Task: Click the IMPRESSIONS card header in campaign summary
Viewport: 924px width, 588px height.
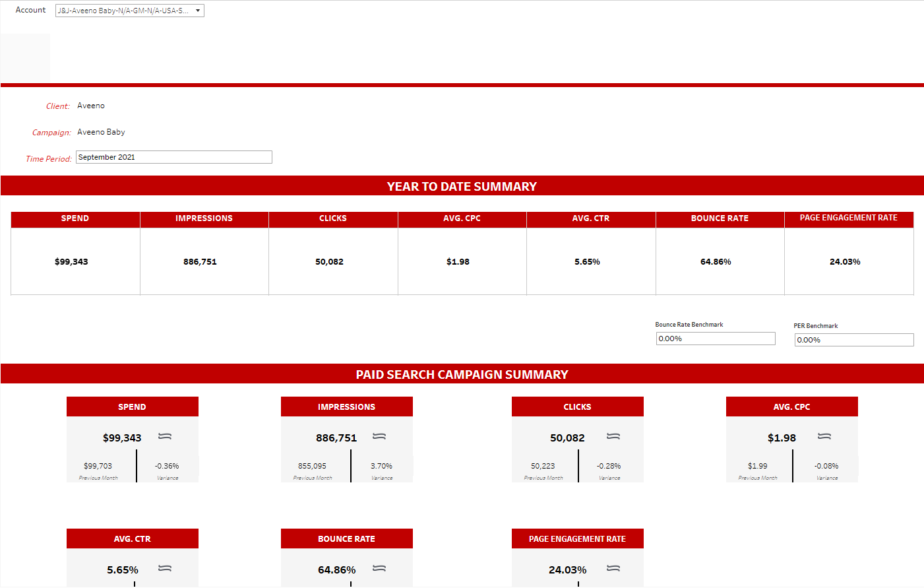Action: tap(346, 407)
